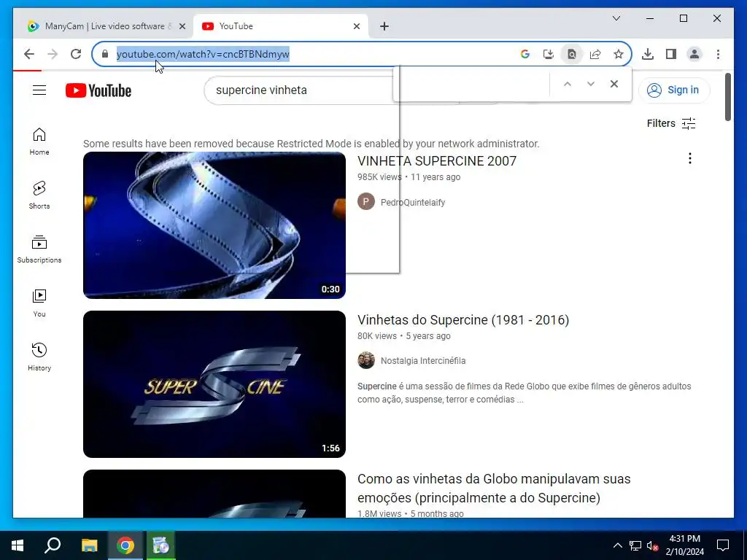Open the YouTube hamburger guide menu
747x560 pixels.
click(x=39, y=90)
